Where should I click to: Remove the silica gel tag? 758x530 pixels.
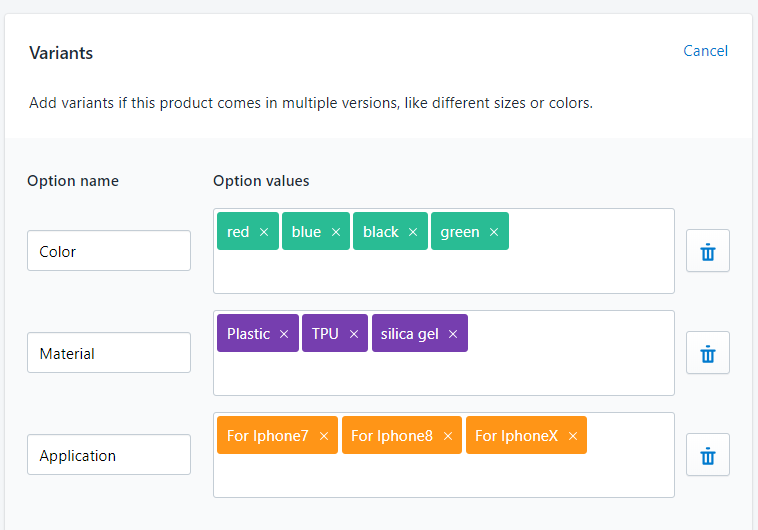[453, 334]
